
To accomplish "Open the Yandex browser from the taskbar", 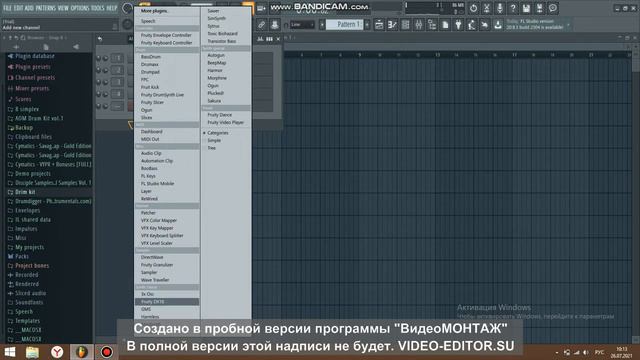I will (57, 352).
